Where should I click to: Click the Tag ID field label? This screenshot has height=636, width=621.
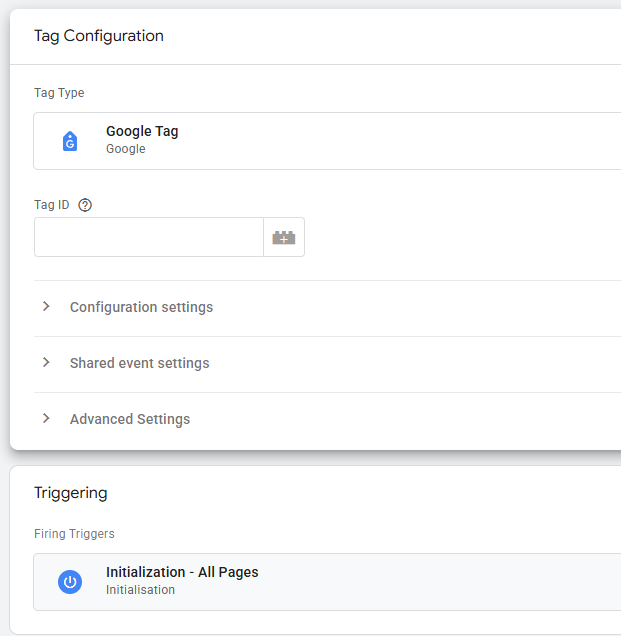[x=52, y=205]
